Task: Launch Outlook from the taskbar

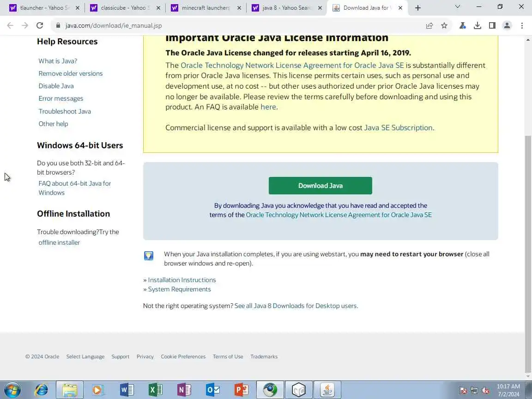Action: coord(213,390)
